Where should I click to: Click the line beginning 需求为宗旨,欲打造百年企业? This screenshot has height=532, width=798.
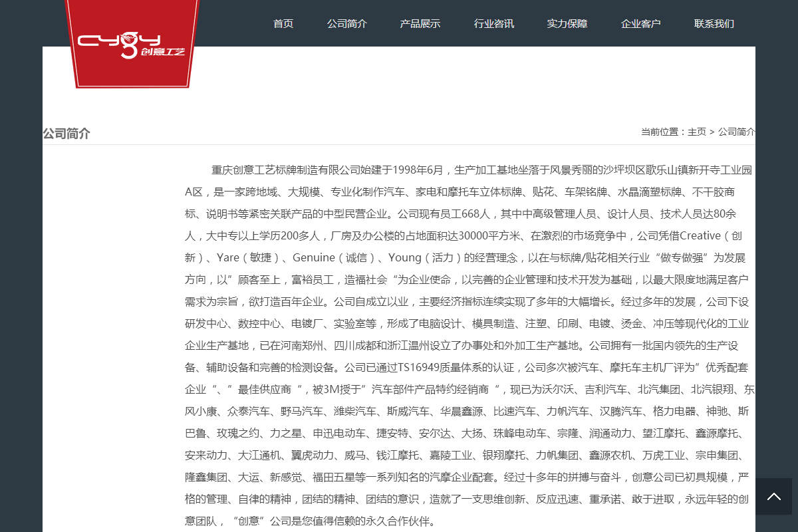tap(467, 302)
